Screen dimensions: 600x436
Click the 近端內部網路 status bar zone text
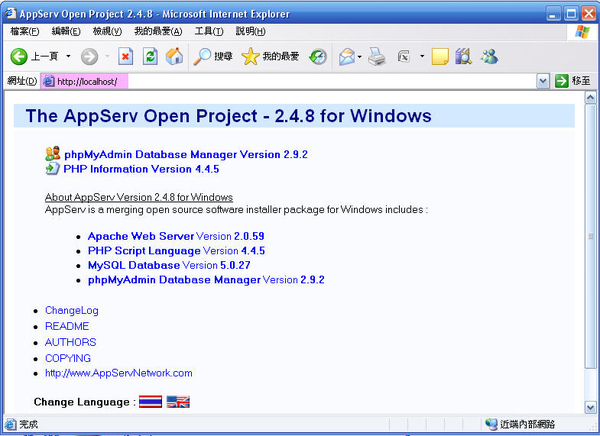[x=527, y=424]
